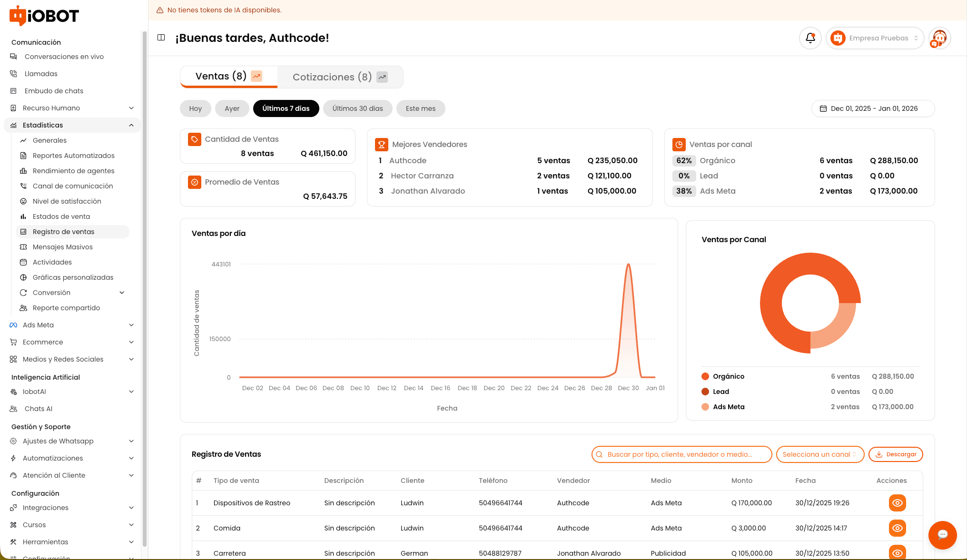
Task: Select the Últimos 30 días filter
Action: tap(357, 108)
